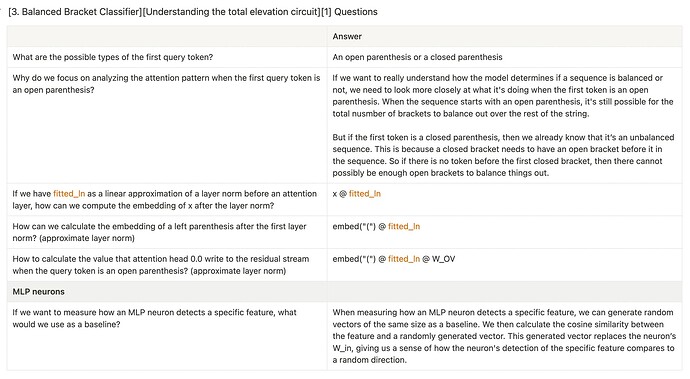690x379 pixels.
Task: Click the W_OV text in the answer cell
Action: (444, 259)
